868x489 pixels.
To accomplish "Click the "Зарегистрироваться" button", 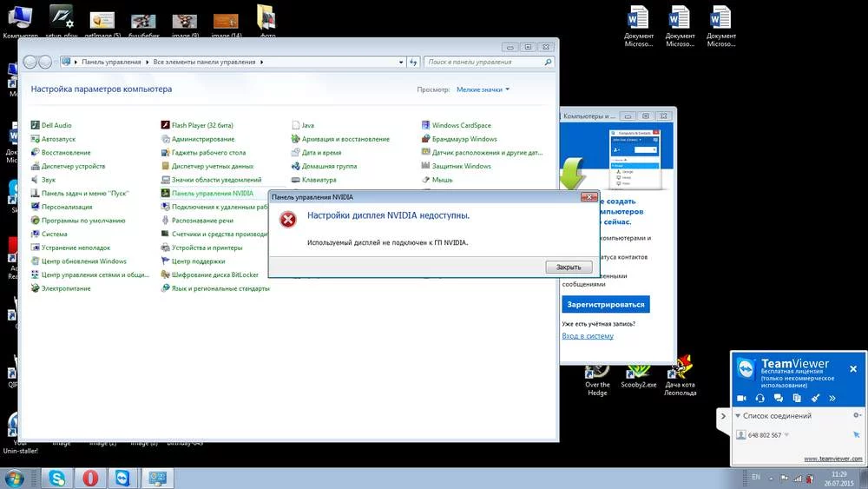I will [606, 305].
